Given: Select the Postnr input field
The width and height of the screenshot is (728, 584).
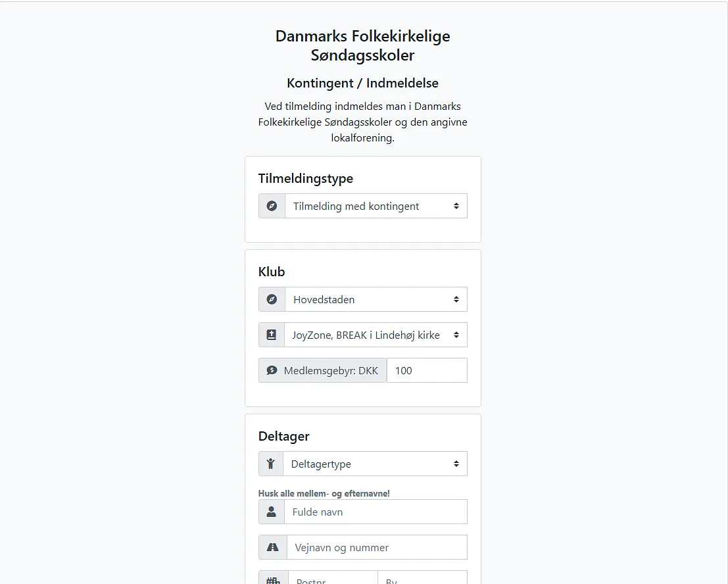Looking at the screenshot, I should tap(333, 579).
